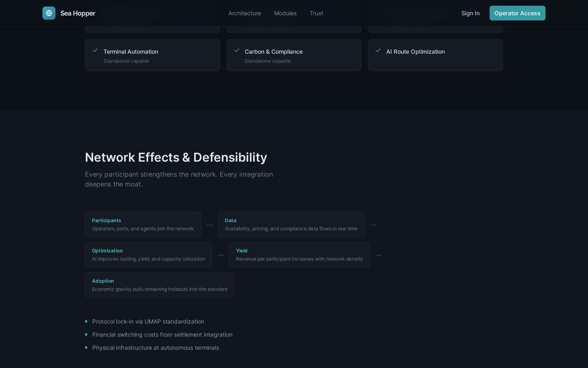
Task: Click the Participants step heading
Action: click(x=106, y=220)
